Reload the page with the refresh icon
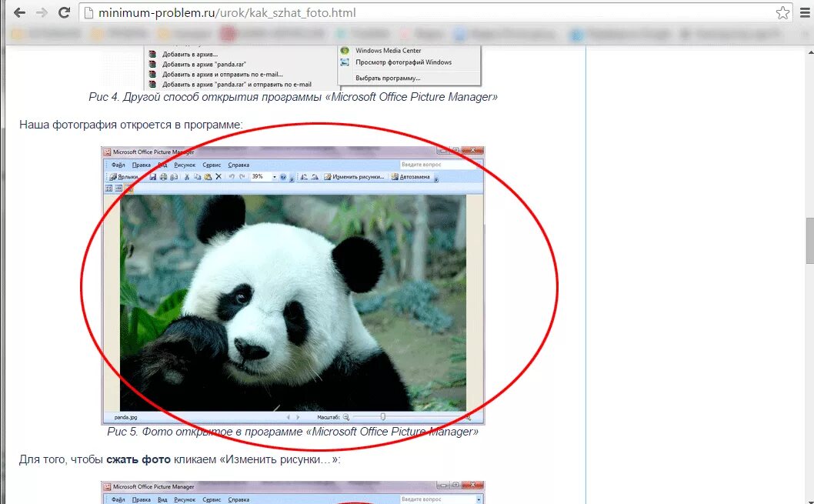This screenshot has height=504, width=814. [64, 13]
